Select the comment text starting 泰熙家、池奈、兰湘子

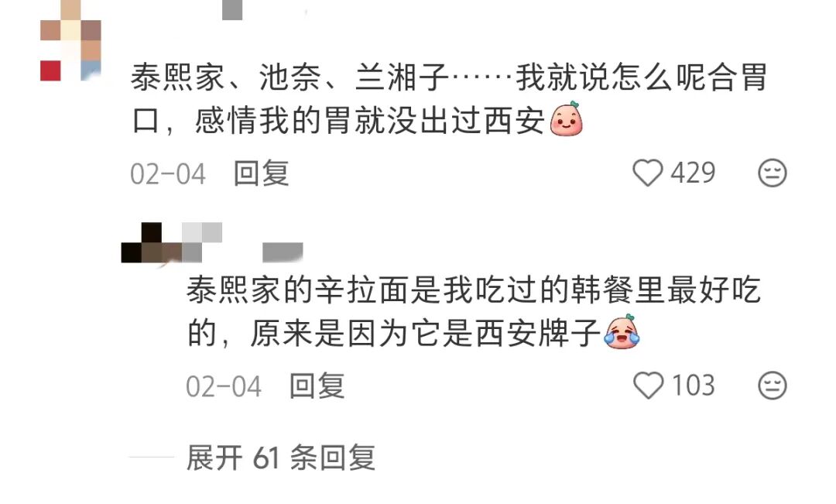pyautogui.click(x=449, y=99)
